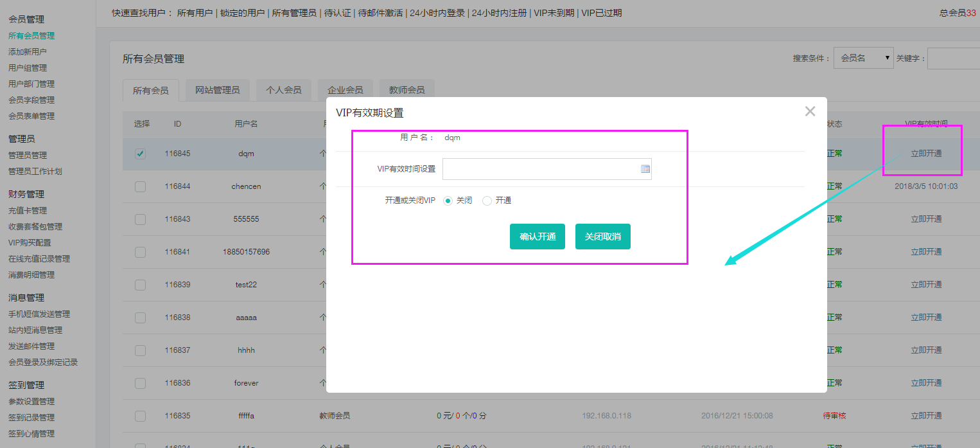Open 手机短信发送管理 in the sidebar
Screen dimensions: 980x448
coord(39,314)
